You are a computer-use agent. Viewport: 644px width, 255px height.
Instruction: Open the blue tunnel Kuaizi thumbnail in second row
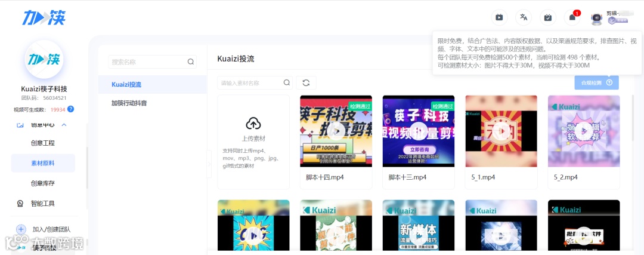click(501, 225)
